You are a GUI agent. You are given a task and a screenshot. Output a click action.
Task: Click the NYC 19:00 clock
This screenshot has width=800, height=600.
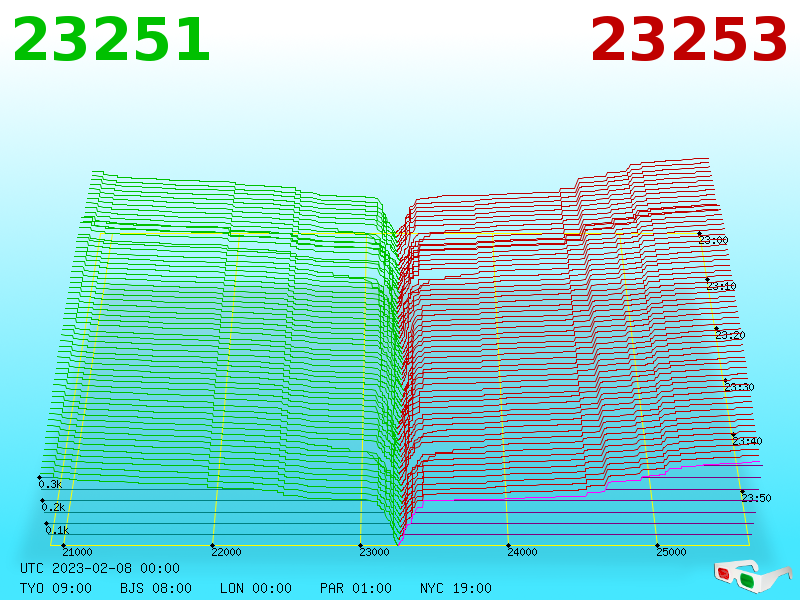[456, 588]
